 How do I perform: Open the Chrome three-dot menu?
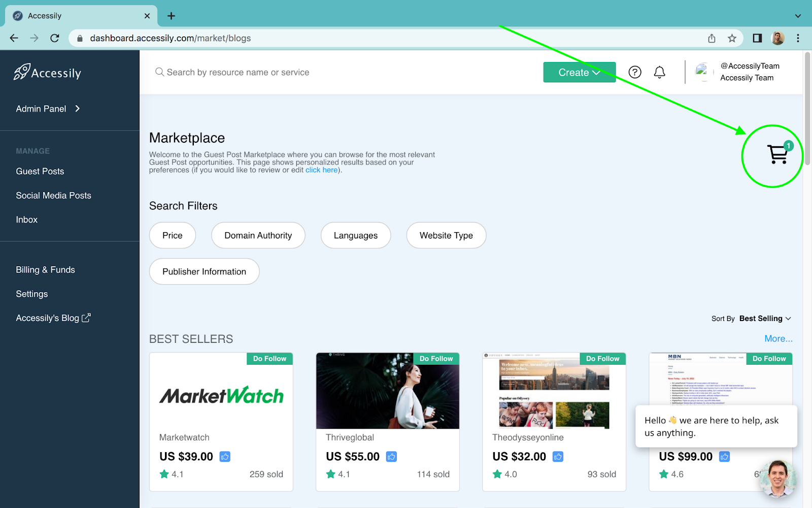pos(798,38)
